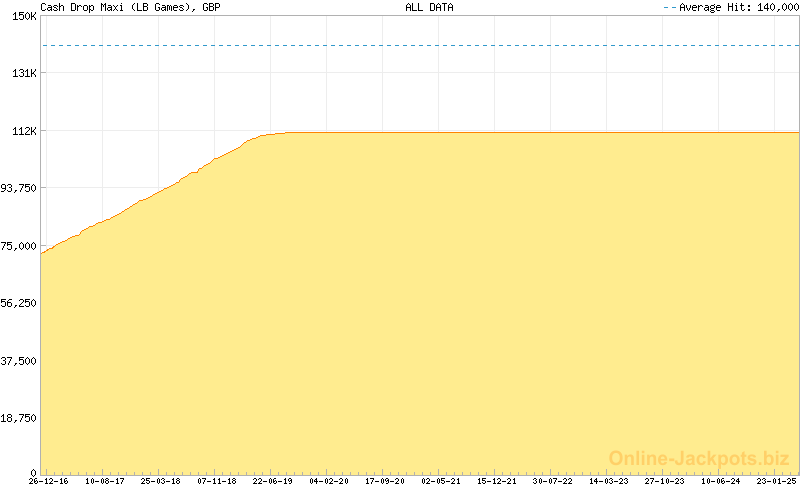The width and height of the screenshot is (800, 490).
Task: Select the 04-02-20 x-axis date
Action: [x=328, y=481]
